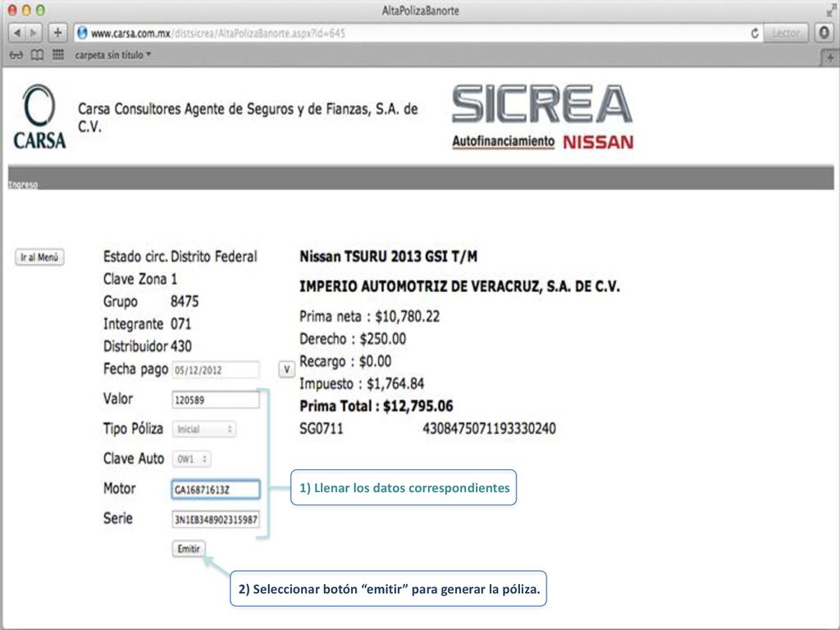This screenshot has height=630, width=840.
Task: Click the 'Recargo : $0.00' text
Action: click(345, 362)
